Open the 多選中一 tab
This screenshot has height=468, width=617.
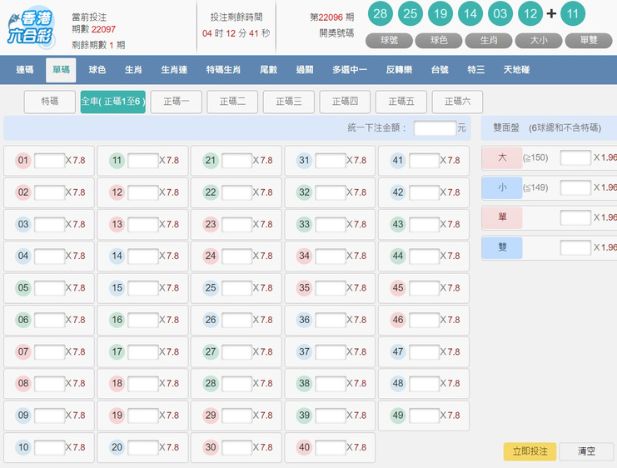(x=349, y=70)
